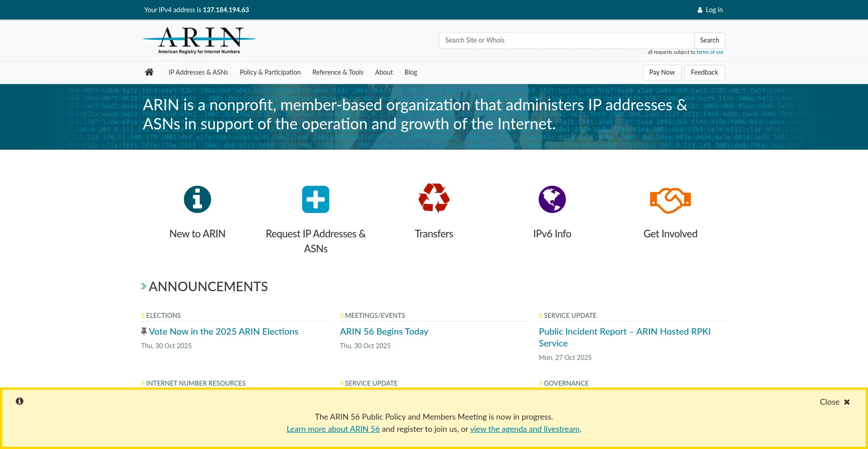
Task: Click the ARIN logo in header
Action: tap(199, 40)
